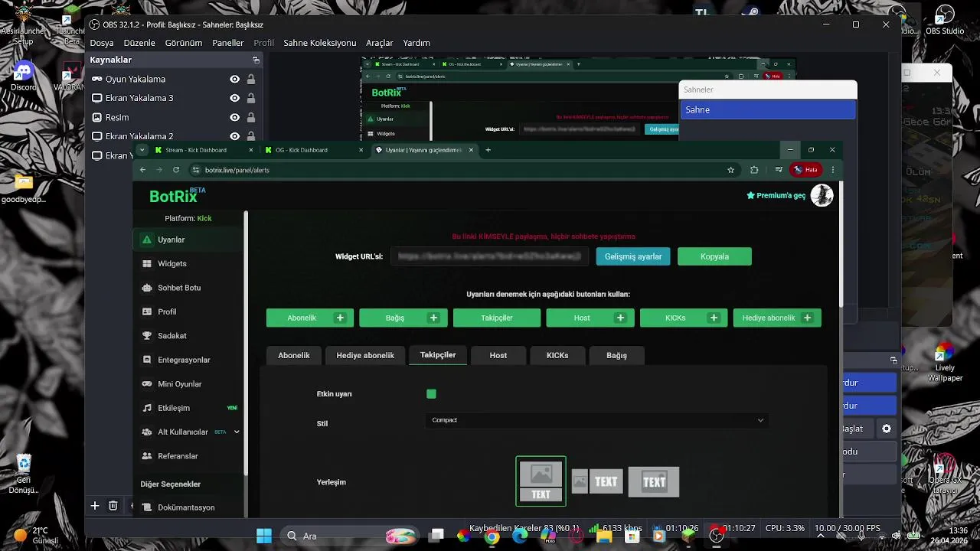
Task: Remove the source with the OBS trash icon
Action: tap(113, 506)
